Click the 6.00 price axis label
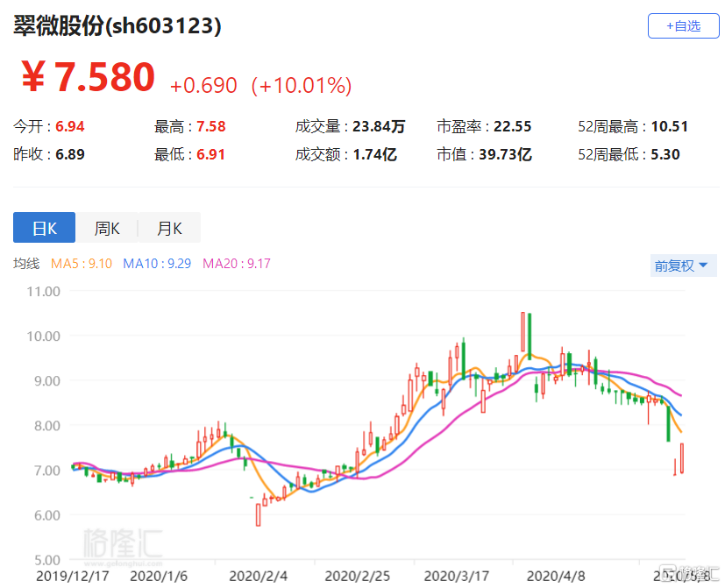This screenshot has width=725, height=588. pos(47,515)
